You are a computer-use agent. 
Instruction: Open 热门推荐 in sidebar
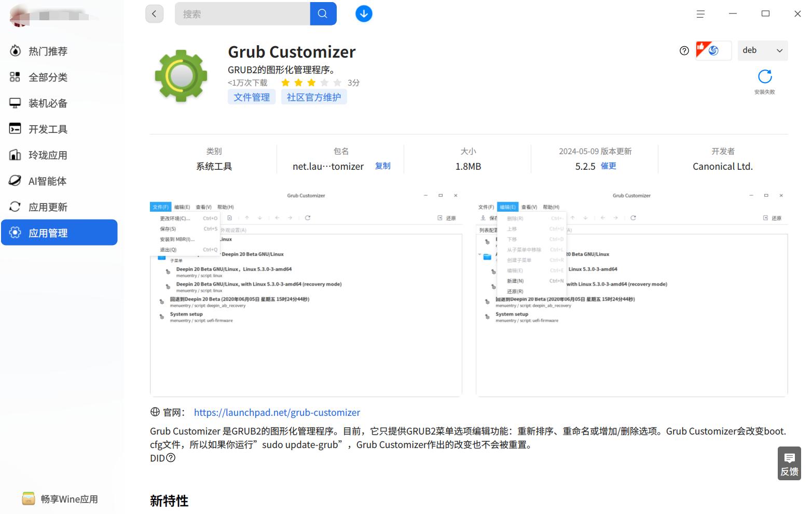coord(59,51)
